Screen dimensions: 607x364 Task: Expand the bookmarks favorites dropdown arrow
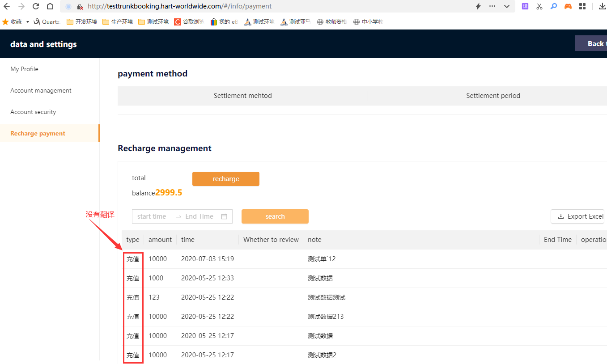(x=28, y=22)
